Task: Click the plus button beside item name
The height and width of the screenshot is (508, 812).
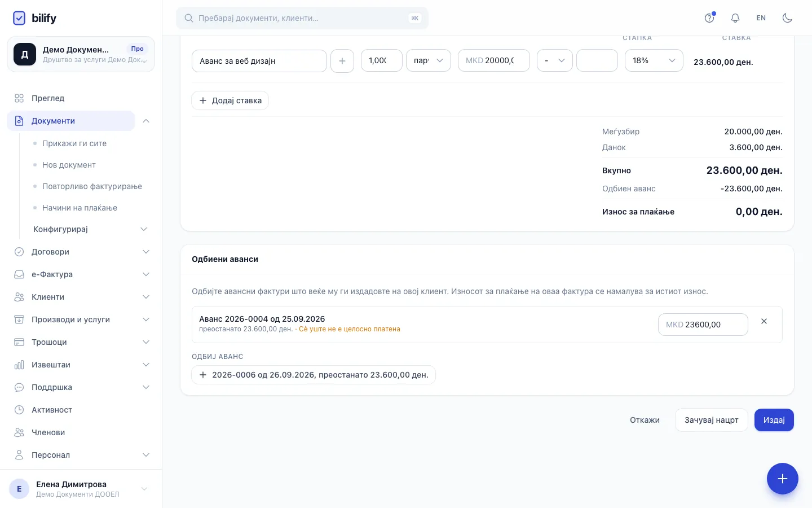Action: tap(342, 61)
